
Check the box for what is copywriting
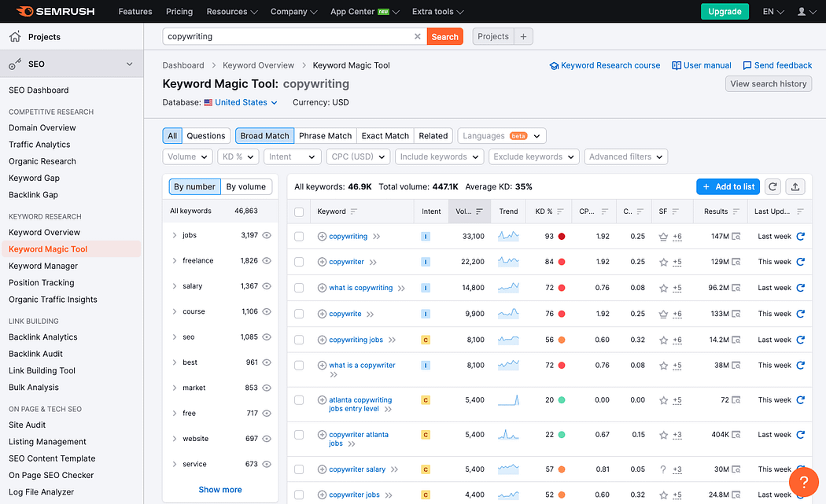(x=299, y=288)
